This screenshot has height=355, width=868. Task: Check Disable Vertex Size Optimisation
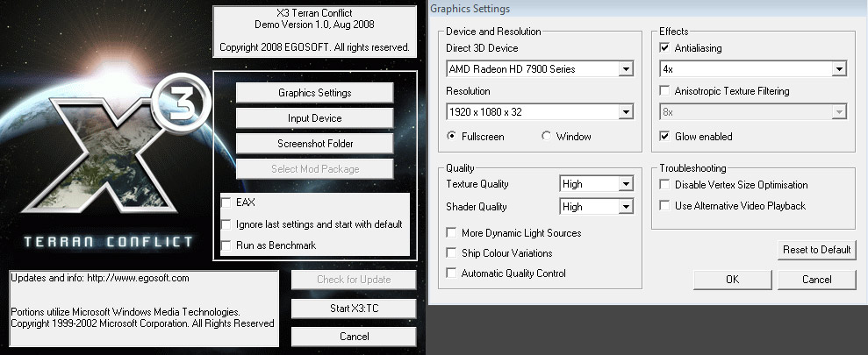(665, 185)
